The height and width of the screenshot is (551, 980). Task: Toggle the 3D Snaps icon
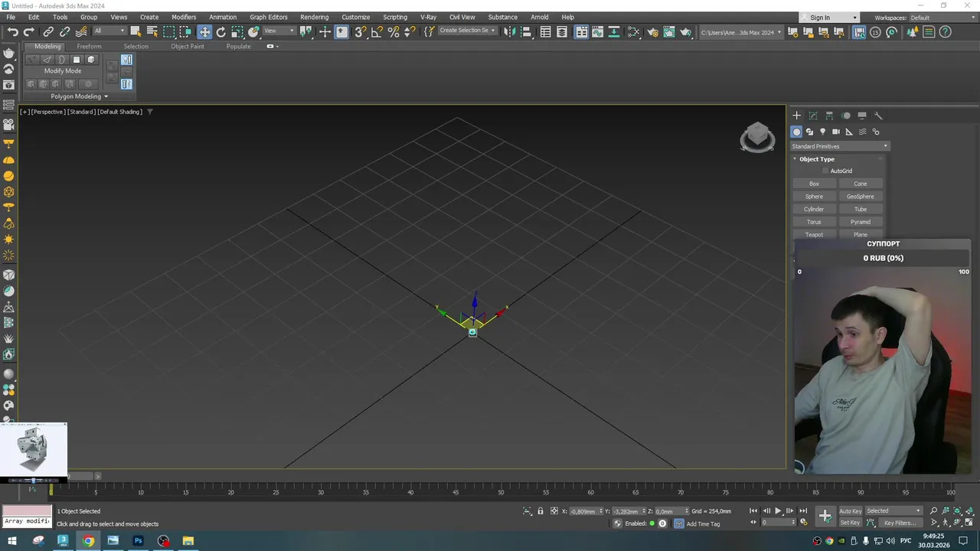(361, 31)
